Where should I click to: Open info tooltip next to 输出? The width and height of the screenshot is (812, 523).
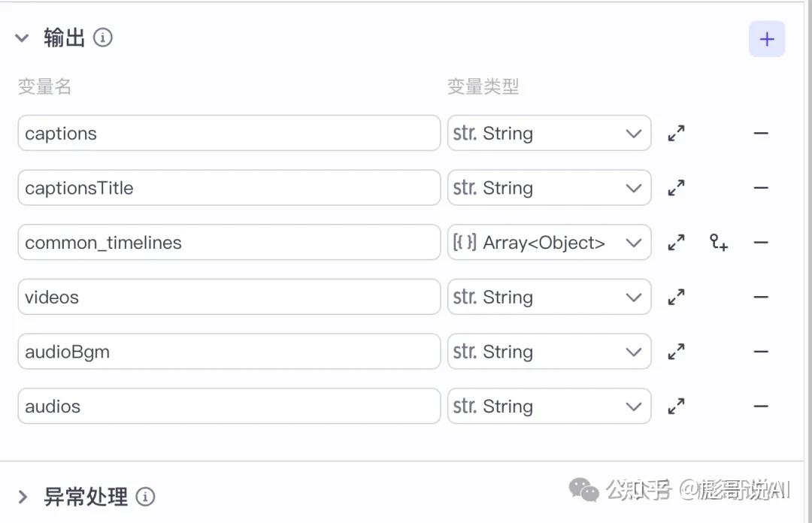point(102,38)
